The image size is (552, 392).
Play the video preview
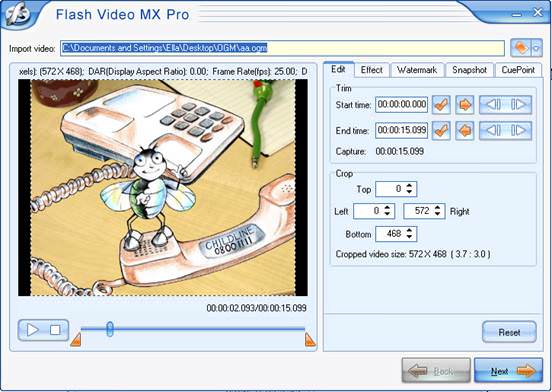(32, 330)
